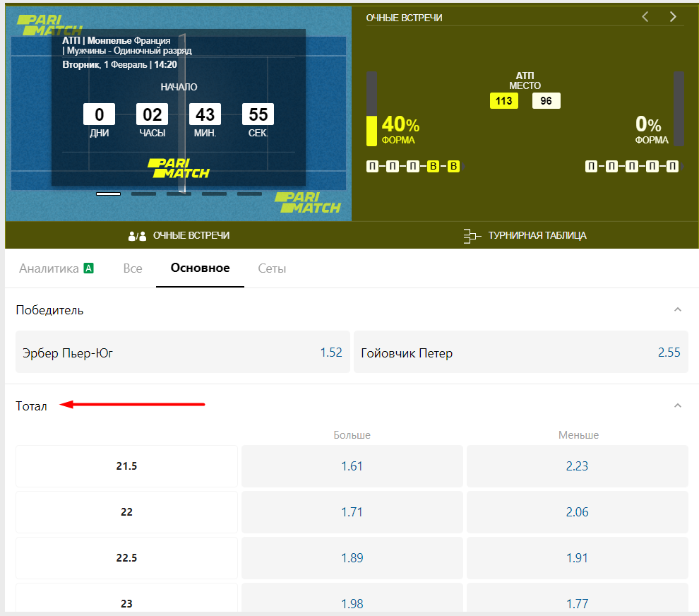Select Больше 21.5 odds 1.61
This screenshot has width=699, height=616.
click(352, 466)
